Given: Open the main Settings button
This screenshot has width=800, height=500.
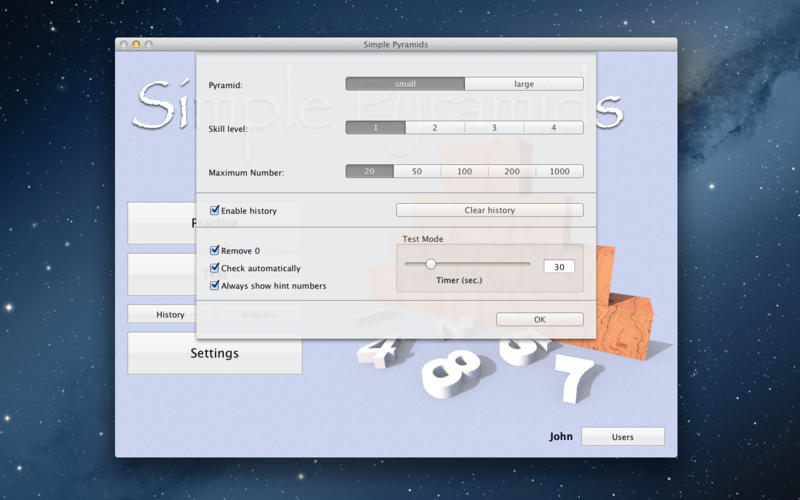Looking at the screenshot, I should (214, 353).
